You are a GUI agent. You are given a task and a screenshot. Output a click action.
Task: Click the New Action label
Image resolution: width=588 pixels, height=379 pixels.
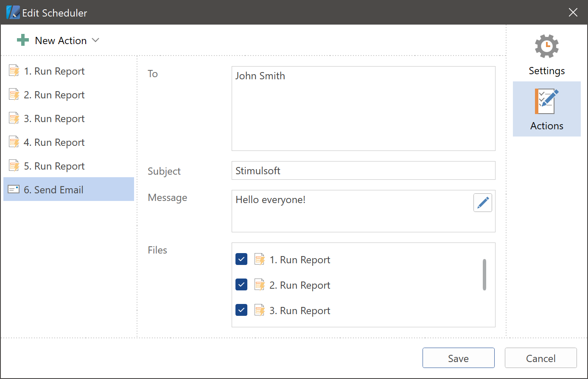61,41
